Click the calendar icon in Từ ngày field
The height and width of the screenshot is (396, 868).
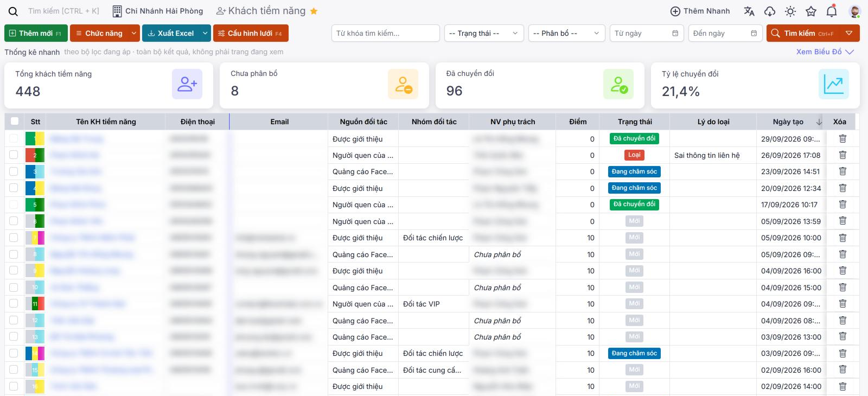pos(675,33)
